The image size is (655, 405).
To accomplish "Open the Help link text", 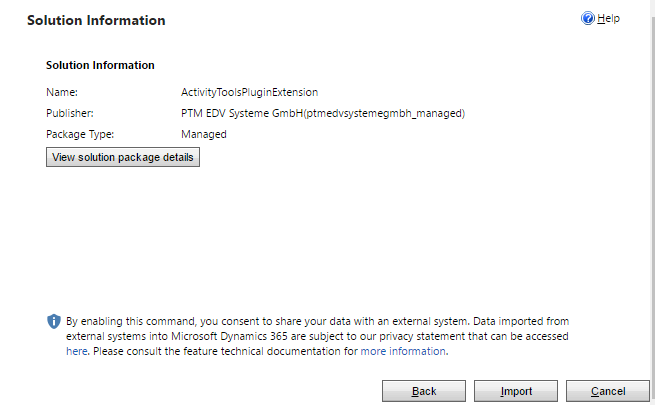I will (x=609, y=19).
